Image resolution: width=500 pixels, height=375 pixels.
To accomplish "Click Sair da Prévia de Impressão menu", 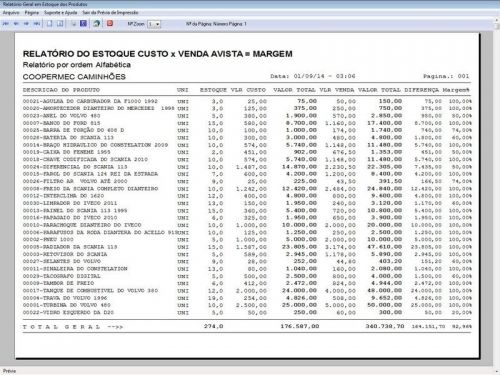I will point(110,13).
